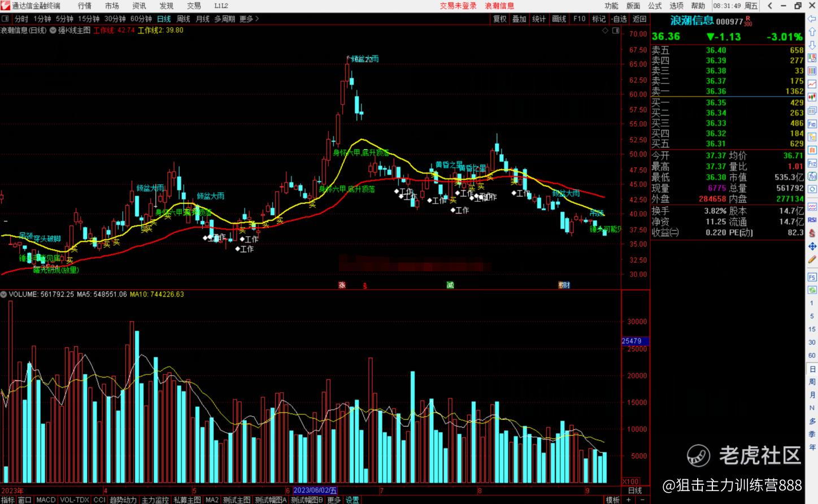Click the X100 volume scale label
Image resolution: width=818 pixels, height=504 pixels.
click(x=631, y=481)
